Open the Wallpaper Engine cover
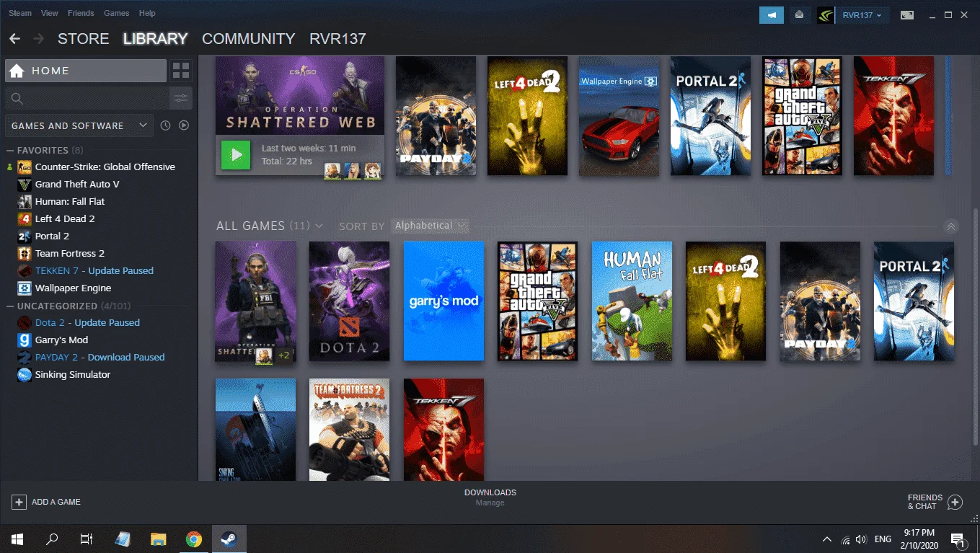Image resolution: width=980 pixels, height=553 pixels. point(619,116)
